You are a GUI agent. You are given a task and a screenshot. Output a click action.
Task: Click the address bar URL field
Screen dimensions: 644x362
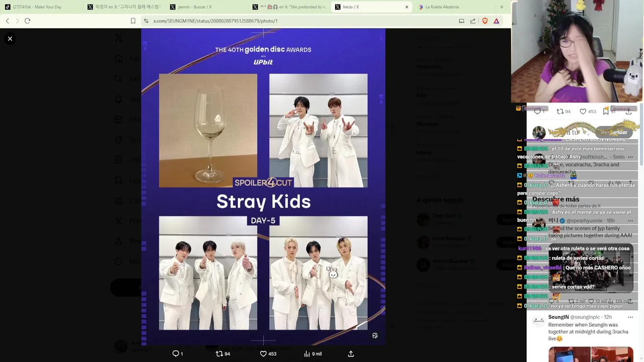(x=215, y=21)
